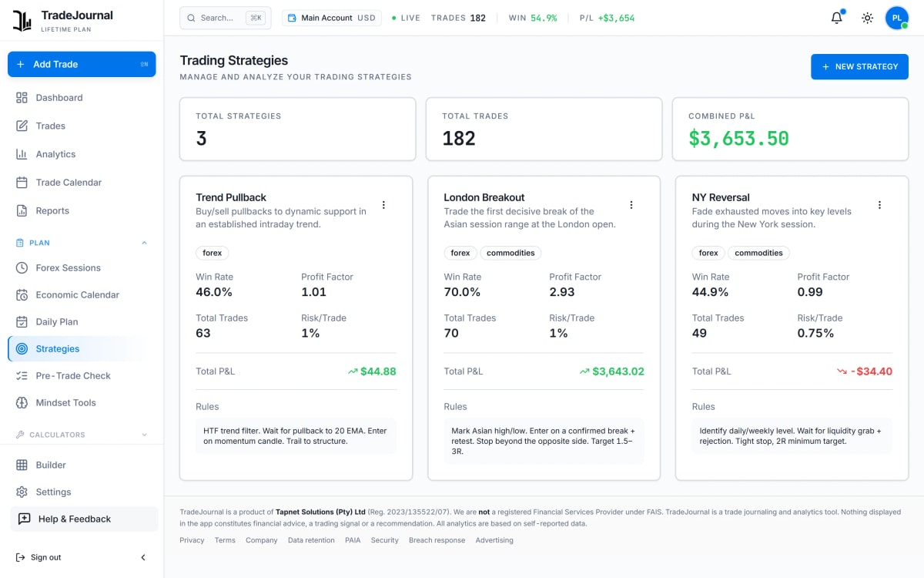The height and width of the screenshot is (578, 924).
Task: Click the Add Trade button
Action: tap(82, 64)
